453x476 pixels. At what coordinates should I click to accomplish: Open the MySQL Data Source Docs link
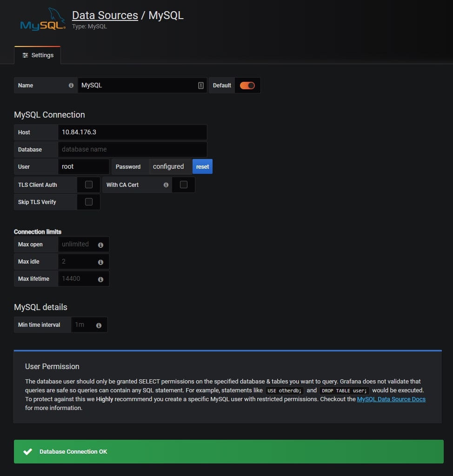point(391,399)
